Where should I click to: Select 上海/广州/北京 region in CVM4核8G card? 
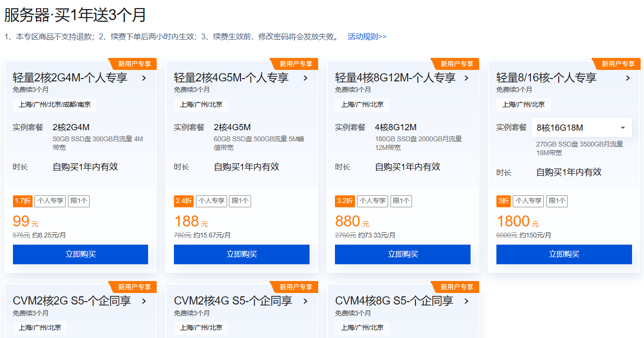click(362, 328)
